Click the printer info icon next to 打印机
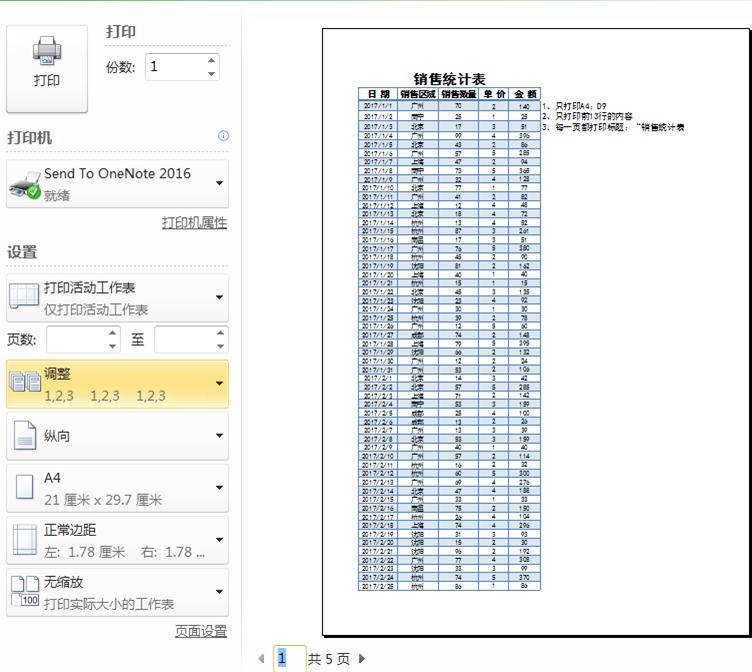The height and width of the screenshot is (672, 752). 223,136
